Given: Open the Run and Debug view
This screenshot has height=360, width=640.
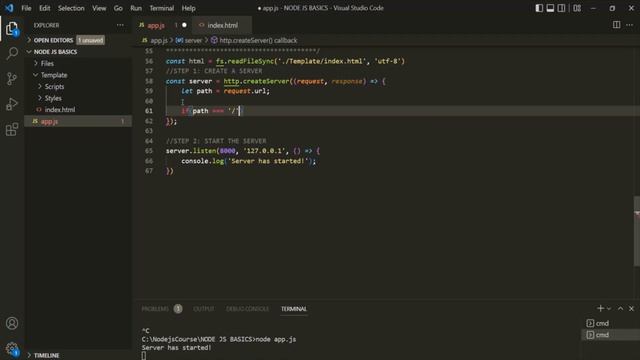Looking at the screenshot, I should [12, 104].
